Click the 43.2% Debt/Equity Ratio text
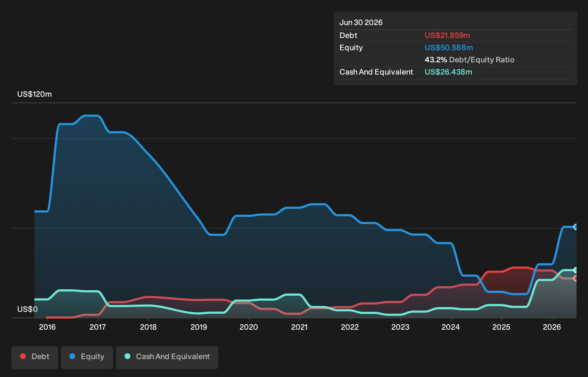The image size is (588, 377). point(469,60)
